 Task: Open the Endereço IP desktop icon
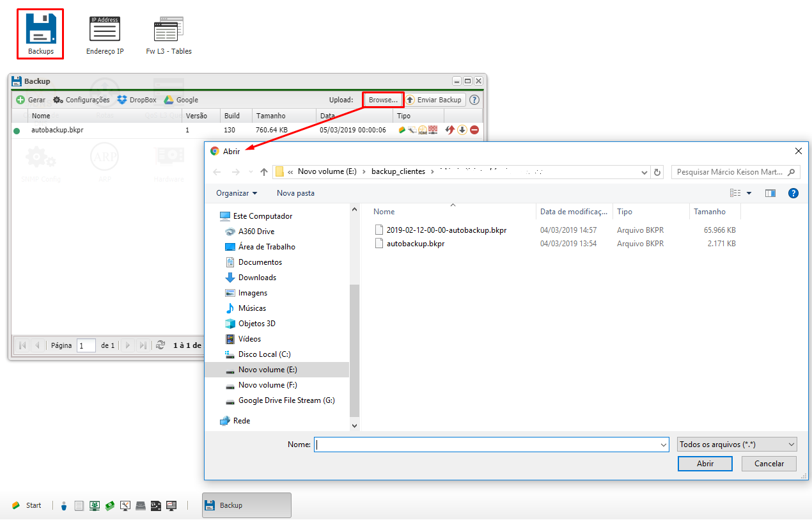(105, 35)
